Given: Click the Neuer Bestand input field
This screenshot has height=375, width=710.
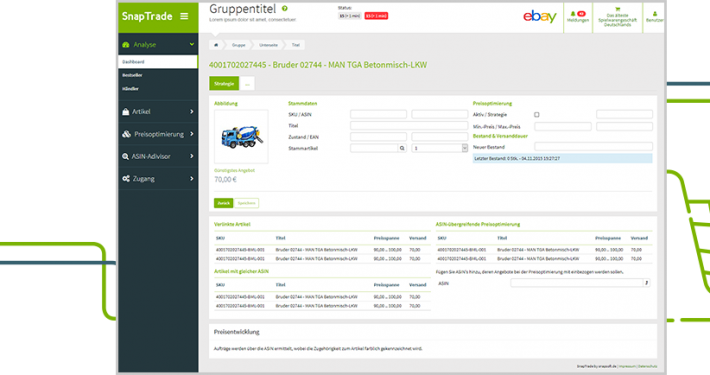Looking at the screenshot, I should pyautogui.click(x=594, y=146).
